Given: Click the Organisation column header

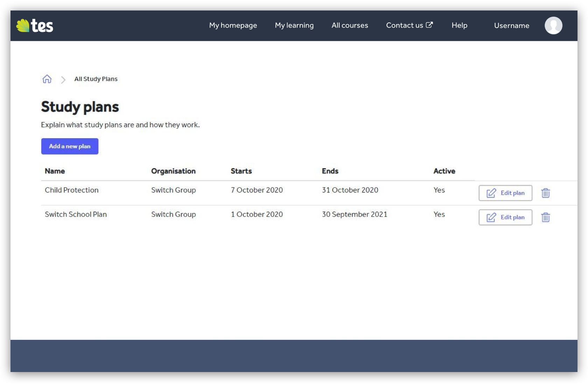Looking at the screenshot, I should coord(173,171).
